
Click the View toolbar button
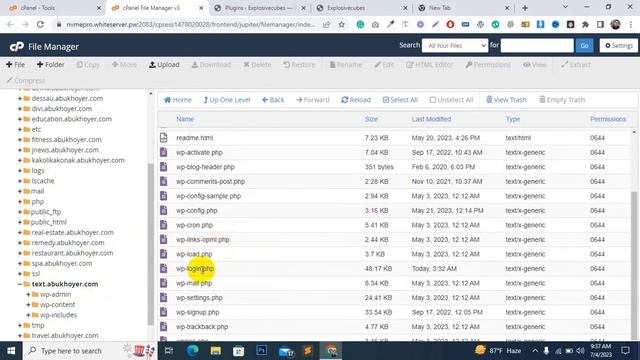point(535,64)
